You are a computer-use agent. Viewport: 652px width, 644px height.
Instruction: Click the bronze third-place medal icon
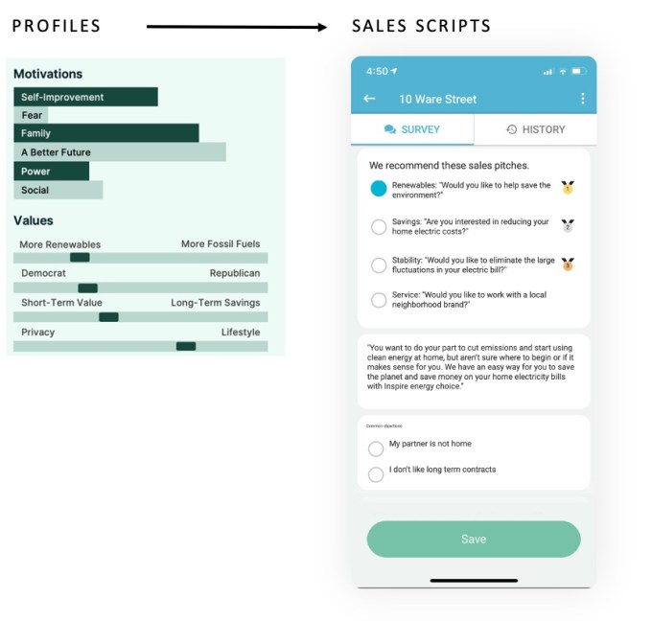[568, 264]
